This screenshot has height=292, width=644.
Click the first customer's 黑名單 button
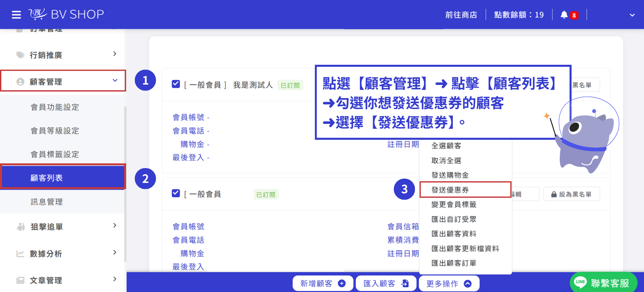point(585,85)
